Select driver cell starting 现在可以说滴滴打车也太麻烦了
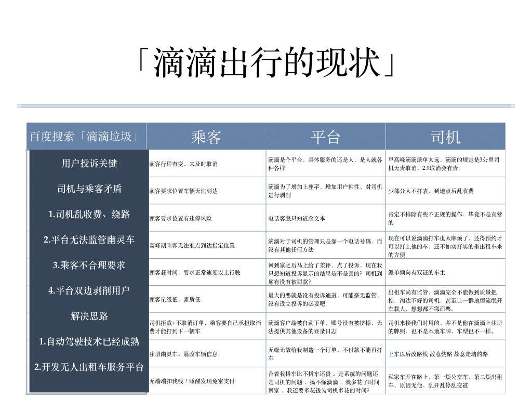This screenshot has width=532, height=399. [445, 245]
